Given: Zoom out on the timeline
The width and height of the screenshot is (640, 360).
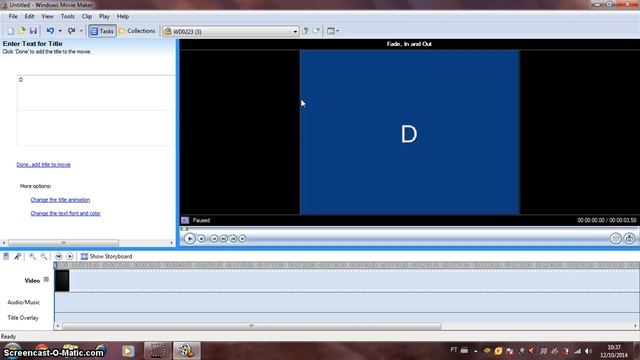Looking at the screenshot, I should tap(44, 256).
